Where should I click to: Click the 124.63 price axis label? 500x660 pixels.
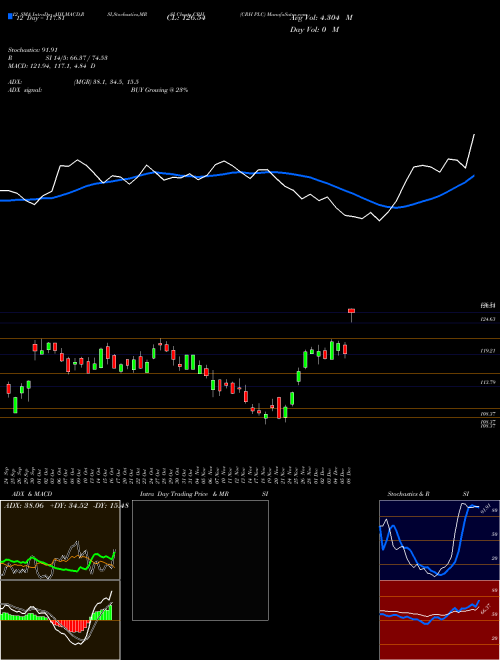pyautogui.click(x=488, y=319)
